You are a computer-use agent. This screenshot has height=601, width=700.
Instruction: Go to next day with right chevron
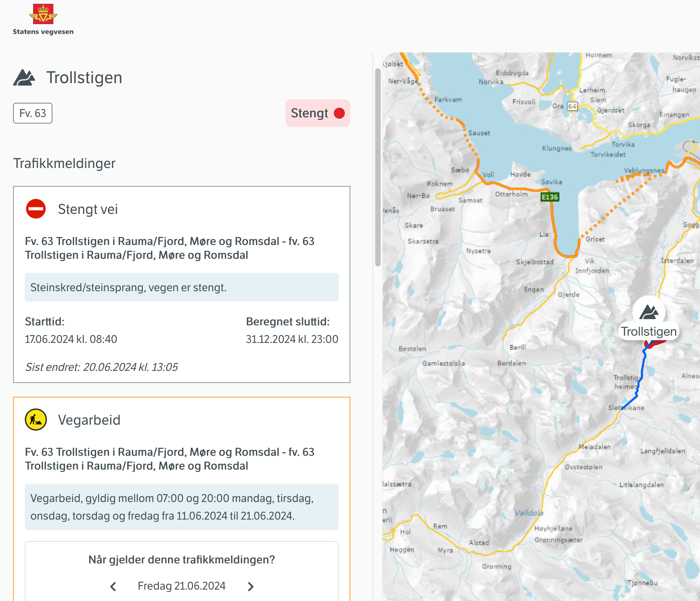(x=251, y=586)
